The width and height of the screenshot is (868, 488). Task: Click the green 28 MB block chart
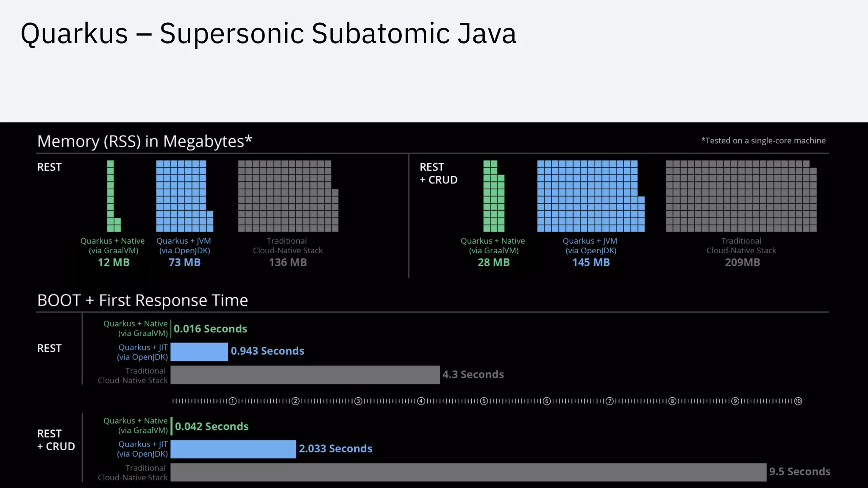pyautogui.click(x=494, y=196)
